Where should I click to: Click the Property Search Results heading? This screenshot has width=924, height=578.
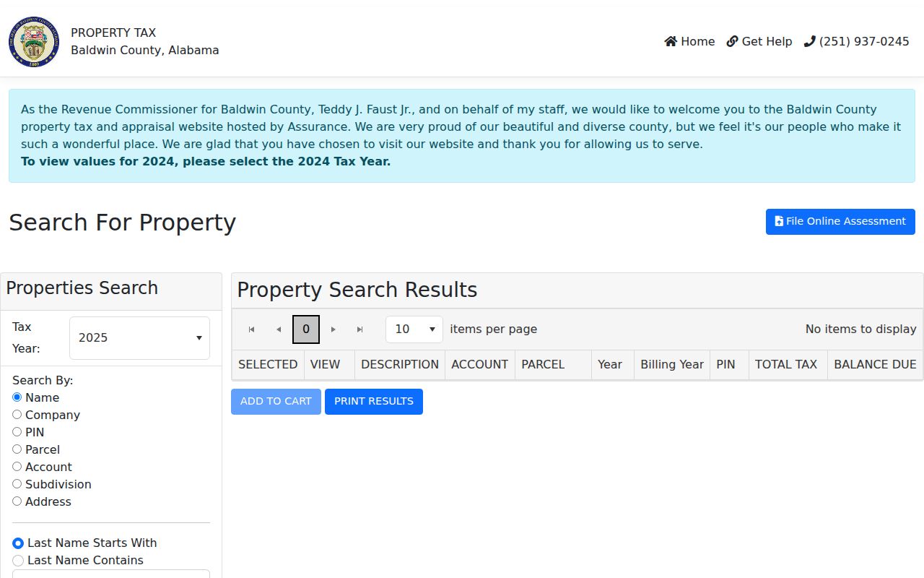click(x=357, y=290)
